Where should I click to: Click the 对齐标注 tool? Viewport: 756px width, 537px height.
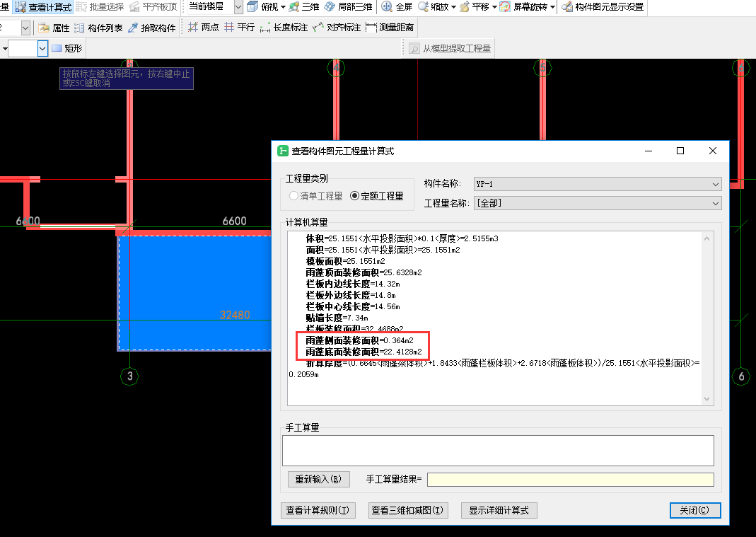click(337, 28)
